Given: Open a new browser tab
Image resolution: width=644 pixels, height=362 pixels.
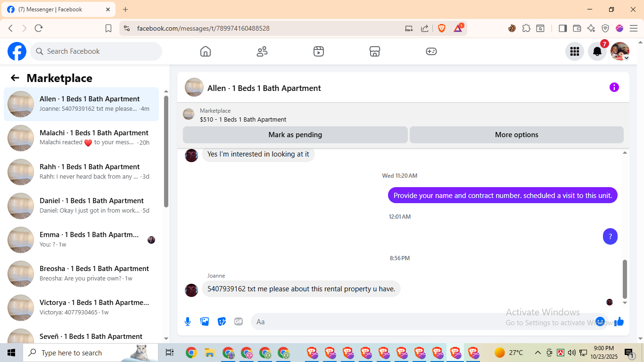Looking at the screenshot, I should (125, 9).
